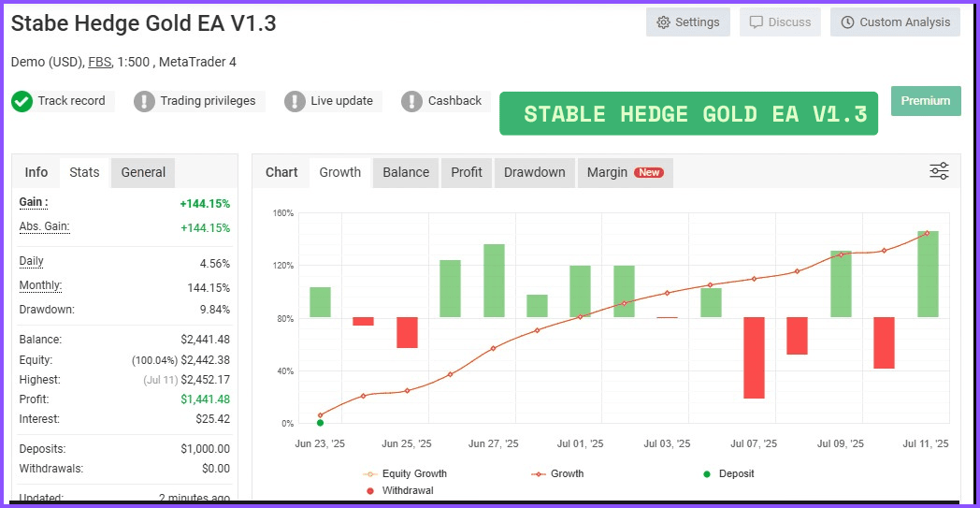Viewport: 980px width, 508px height.
Task: Open chart filter settings sliders icon
Action: tap(939, 171)
